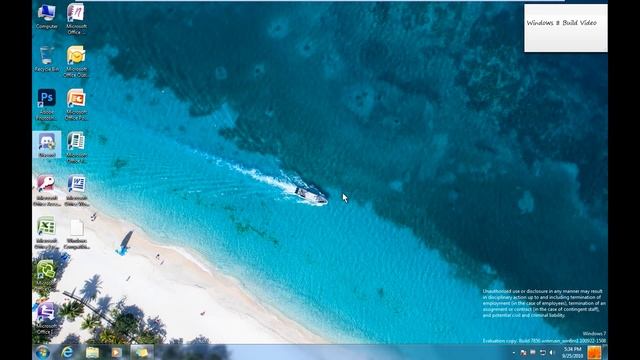
Task: Click the volume speaker tray icon
Action: (552, 352)
